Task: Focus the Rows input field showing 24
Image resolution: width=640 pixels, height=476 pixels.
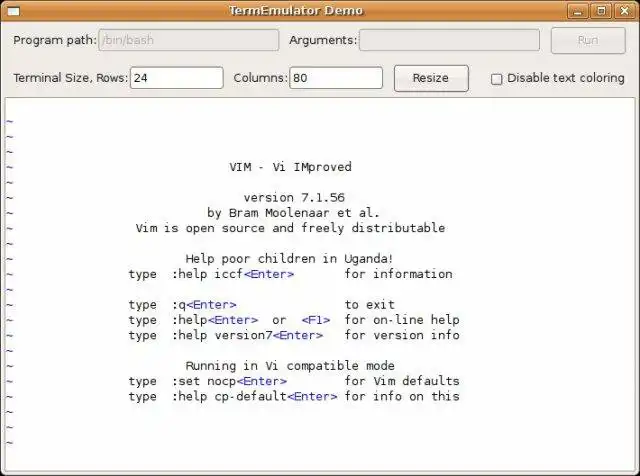Action: 177,78
